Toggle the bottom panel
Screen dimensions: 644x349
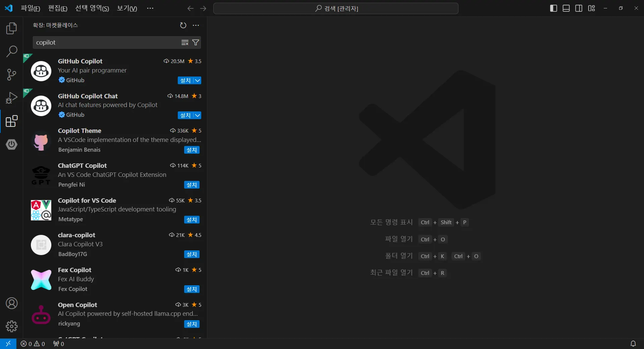[566, 8]
